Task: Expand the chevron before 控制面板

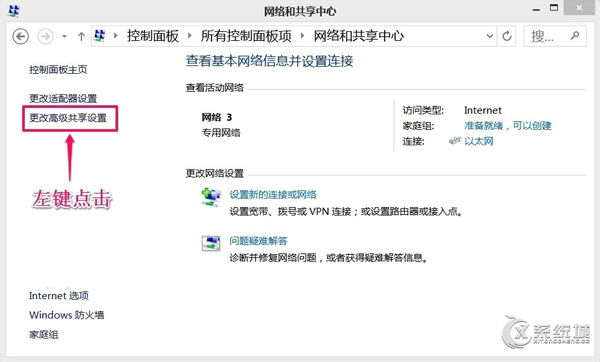Action: [x=116, y=36]
